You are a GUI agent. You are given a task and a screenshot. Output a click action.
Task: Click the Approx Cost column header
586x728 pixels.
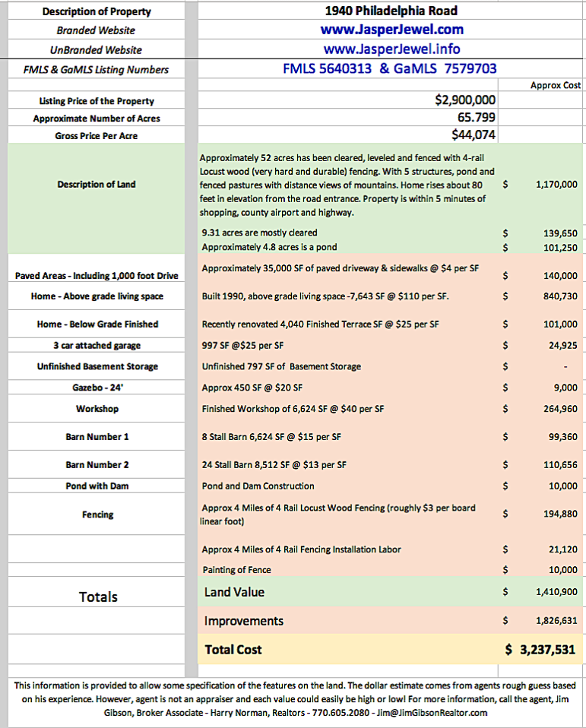point(555,86)
